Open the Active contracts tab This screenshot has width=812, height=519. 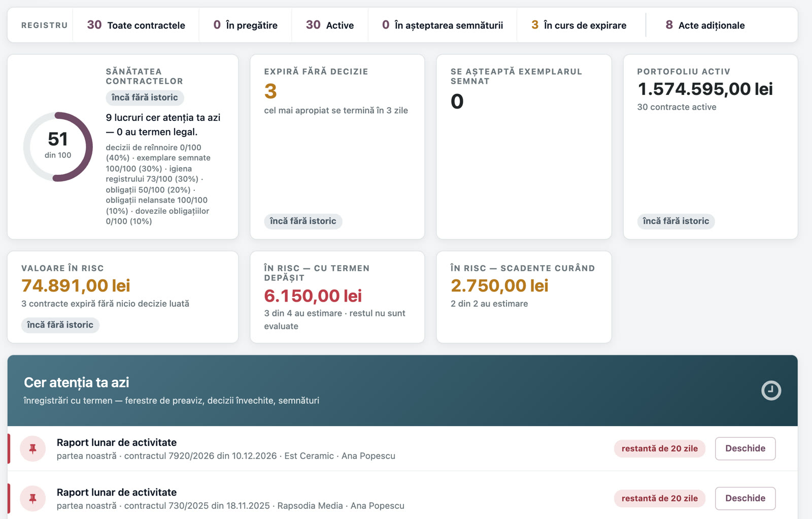click(x=330, y=25)
